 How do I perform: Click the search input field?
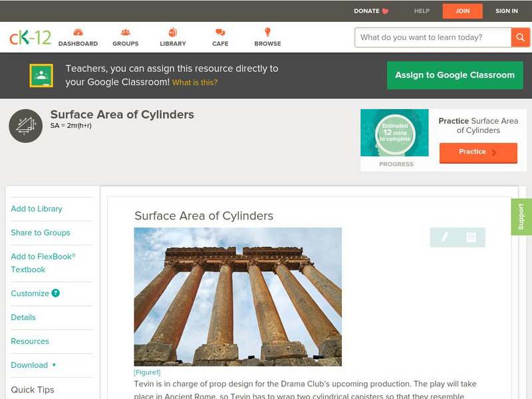tap(433, 37)
